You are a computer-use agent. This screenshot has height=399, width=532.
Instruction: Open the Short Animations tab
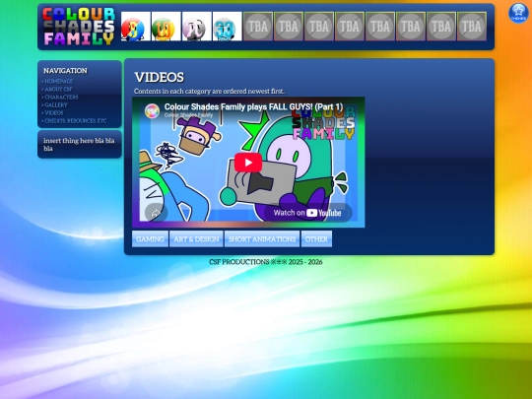tap(262, 238)
